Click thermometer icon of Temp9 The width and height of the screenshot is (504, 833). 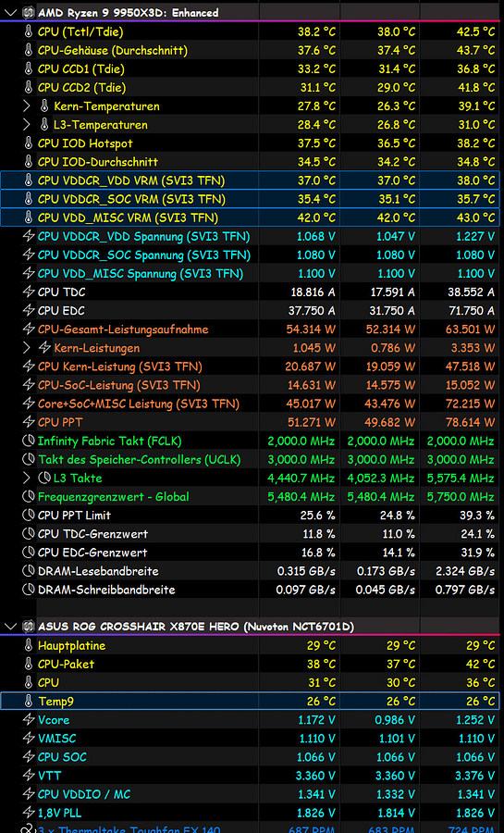click(29, 702)
